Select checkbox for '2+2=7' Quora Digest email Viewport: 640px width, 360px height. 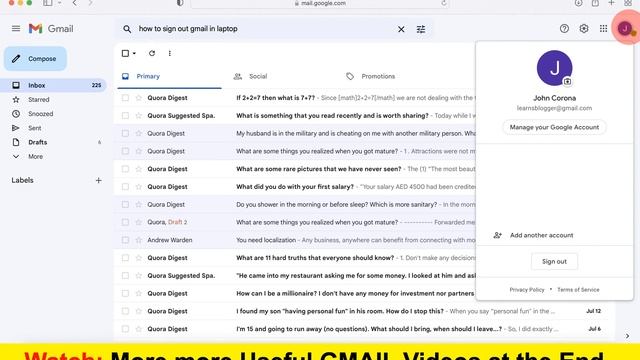point(125,98)
